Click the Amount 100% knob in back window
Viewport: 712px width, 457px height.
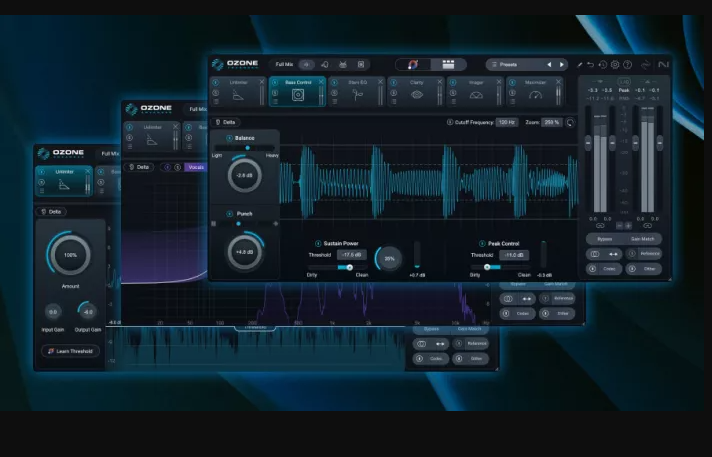(70, 255)
